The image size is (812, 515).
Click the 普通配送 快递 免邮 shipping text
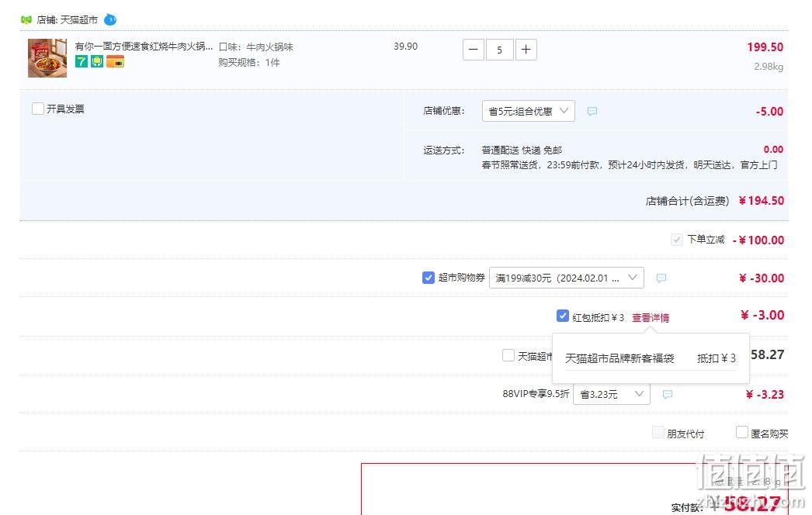point(522,150)
